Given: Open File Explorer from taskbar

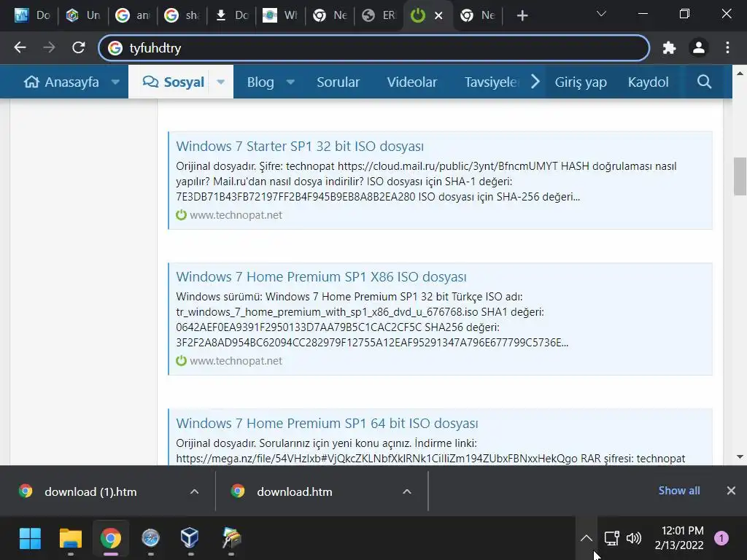Looking at the screenshot, I should pos(71,539).
